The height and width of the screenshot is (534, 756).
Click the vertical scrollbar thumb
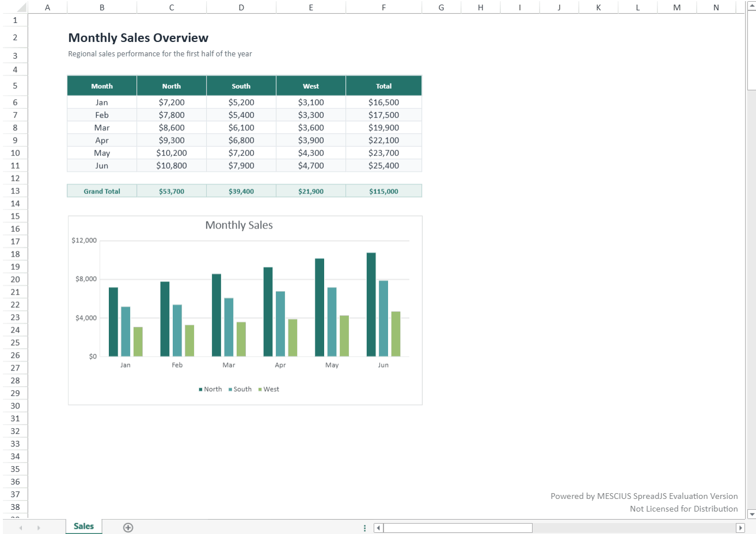(751, 51)
